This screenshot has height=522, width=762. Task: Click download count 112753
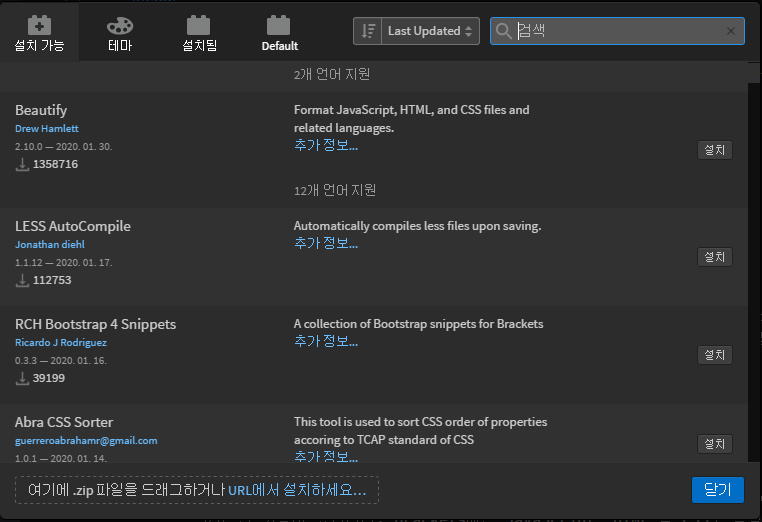pyautogui.click(x=52, y=280)
